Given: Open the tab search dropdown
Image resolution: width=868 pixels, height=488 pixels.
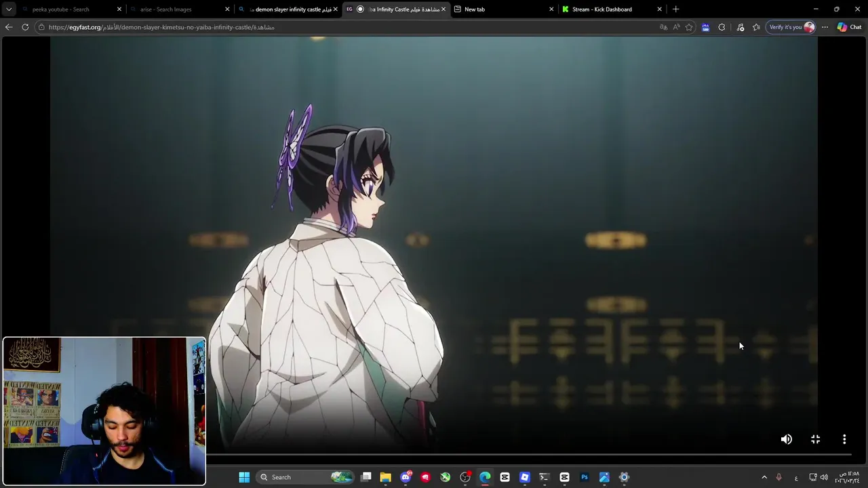Looking at the screenshot, I should [9, 9].
